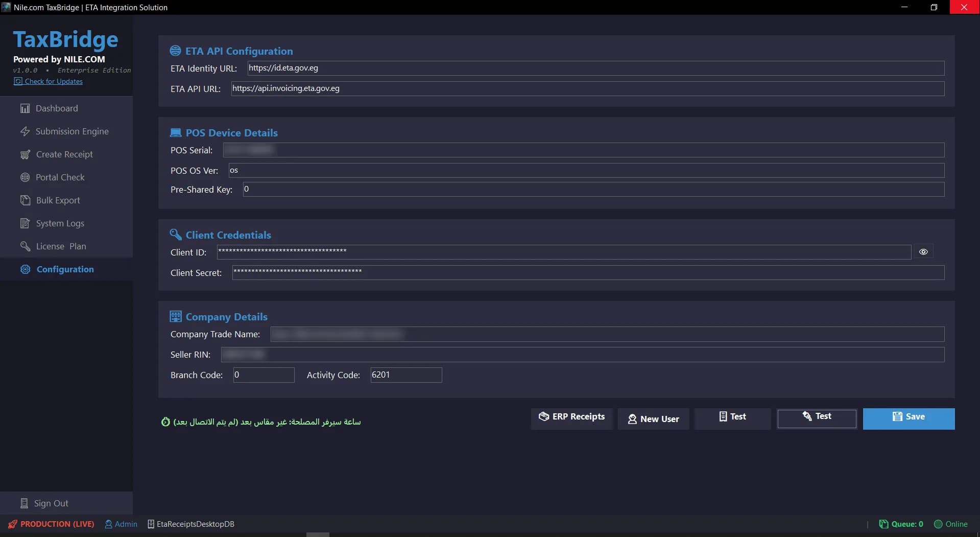Screen dimensions: 980x537
Task: Click PRODUCTION (LIVE) rocket status indicator
Action: pyautogui.click(x=51, y=524)
